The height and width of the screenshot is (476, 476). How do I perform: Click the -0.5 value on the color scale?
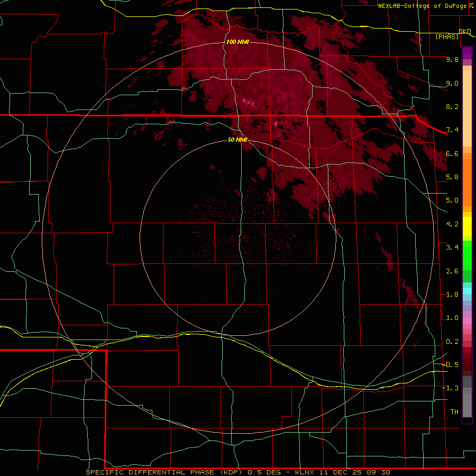click(x=451, y=365)
